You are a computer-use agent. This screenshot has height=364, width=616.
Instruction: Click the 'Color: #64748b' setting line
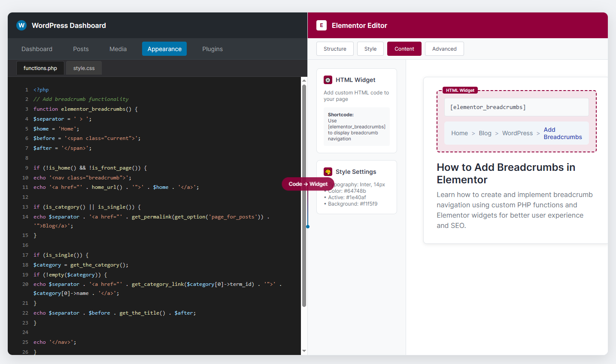point(345,191)
